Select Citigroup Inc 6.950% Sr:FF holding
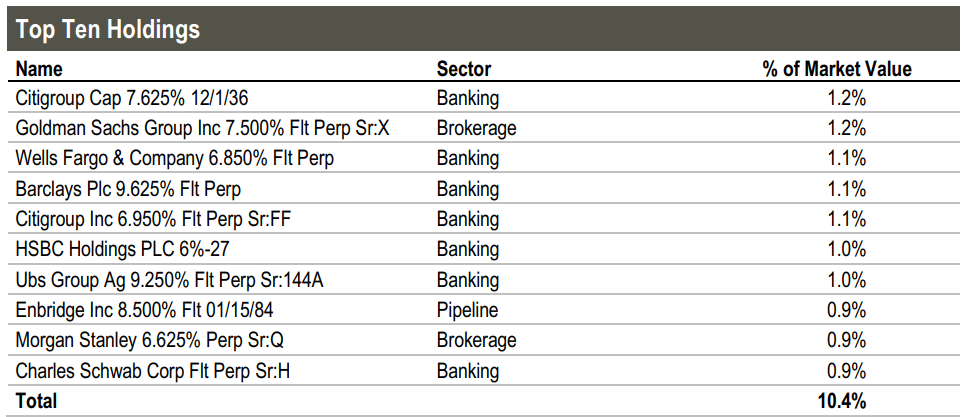 (153, 219)
